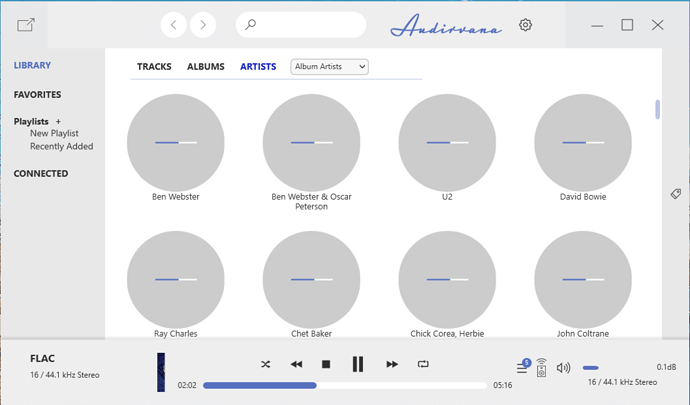
Task: Adjust the volume slider
Action: coord(591,368)
